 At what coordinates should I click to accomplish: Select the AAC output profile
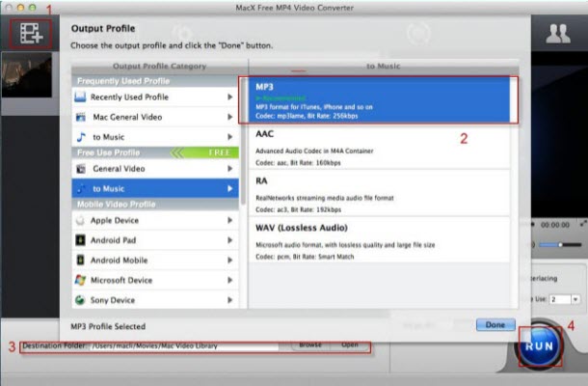pos(379,148)
